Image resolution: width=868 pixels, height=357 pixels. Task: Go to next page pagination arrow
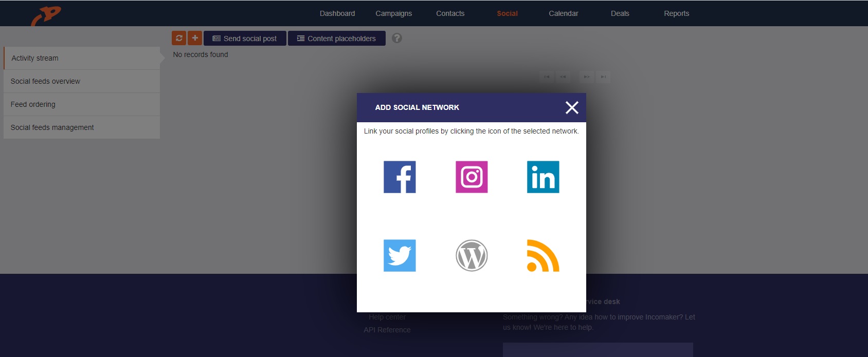[586, 77]
